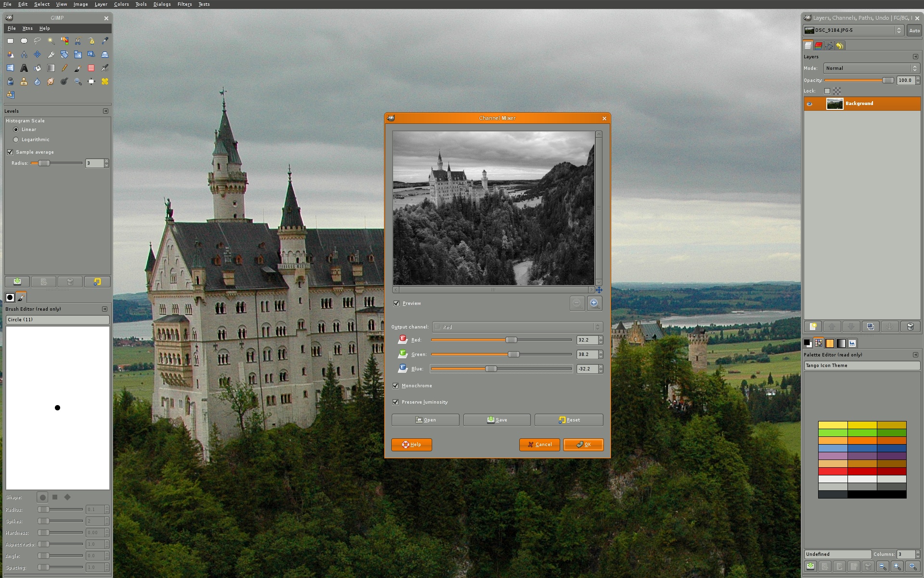Open the Filters menu

point(185,5)
